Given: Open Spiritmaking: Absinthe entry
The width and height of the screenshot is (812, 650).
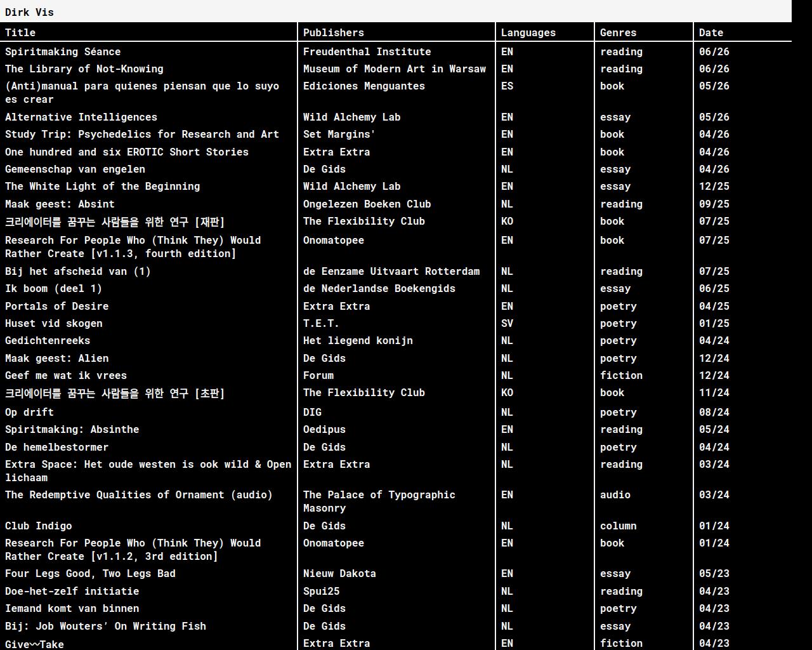Looking at the screenshot, I should (72, 429).
